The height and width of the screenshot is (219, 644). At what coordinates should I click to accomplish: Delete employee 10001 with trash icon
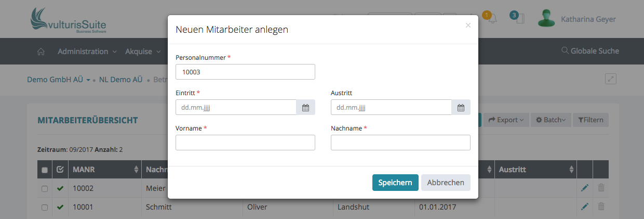point(601,207)
